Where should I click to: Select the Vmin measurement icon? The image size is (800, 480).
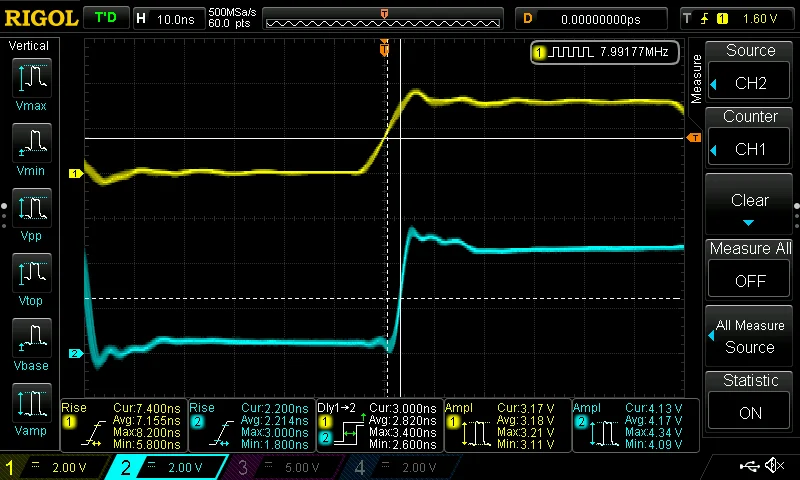(31, 143)
